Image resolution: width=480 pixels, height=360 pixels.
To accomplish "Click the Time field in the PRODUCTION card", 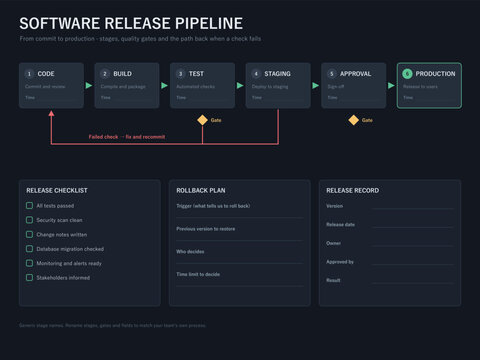I will (x=430, y=98).
